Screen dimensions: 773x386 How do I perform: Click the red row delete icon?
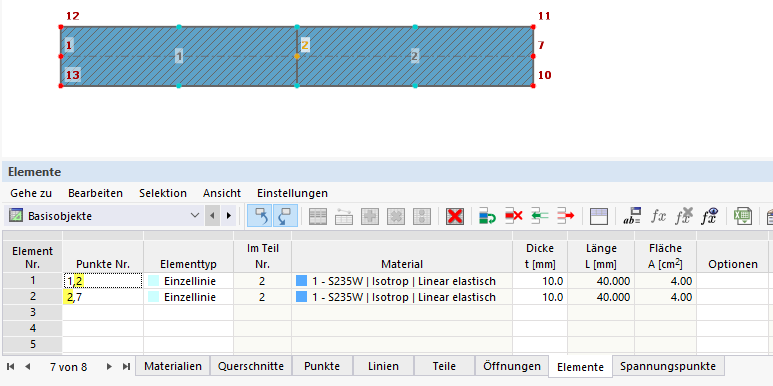[513, 216]
